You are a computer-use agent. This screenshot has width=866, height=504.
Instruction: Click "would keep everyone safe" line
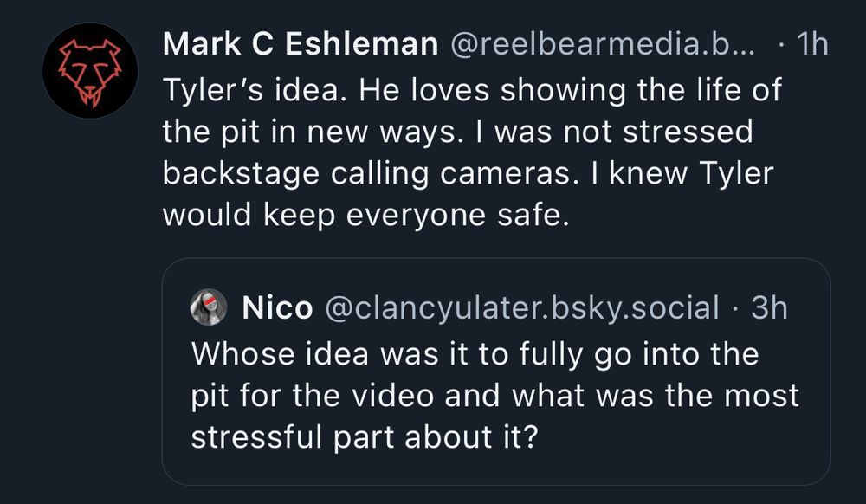pos(366,216)
